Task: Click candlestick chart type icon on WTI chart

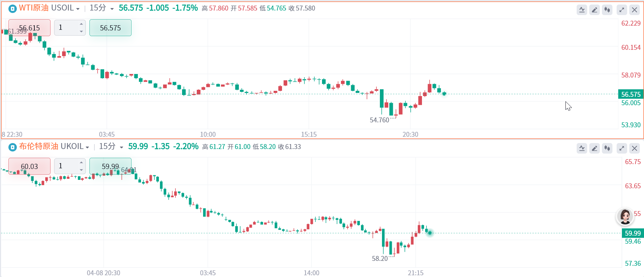Action: click(607, 10)
